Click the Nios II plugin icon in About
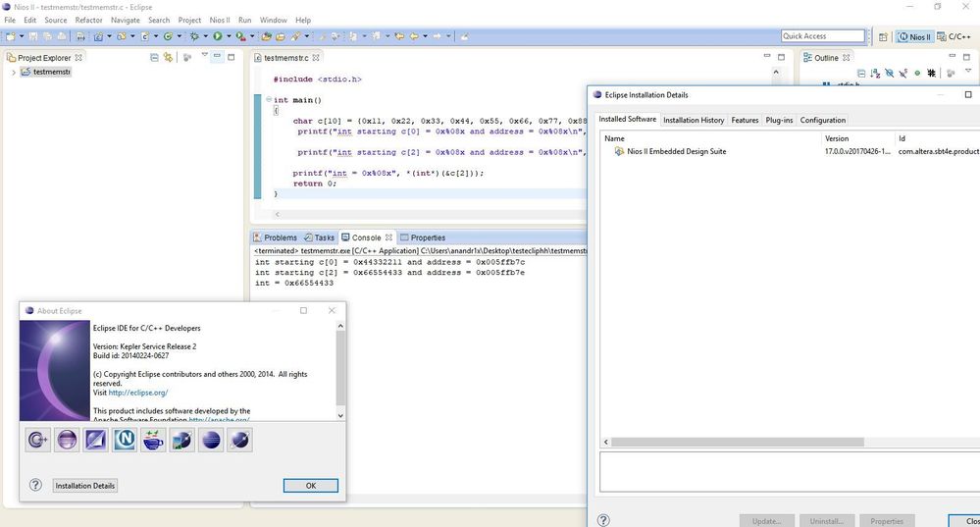980x527 pixels. (x=125, y=441)
